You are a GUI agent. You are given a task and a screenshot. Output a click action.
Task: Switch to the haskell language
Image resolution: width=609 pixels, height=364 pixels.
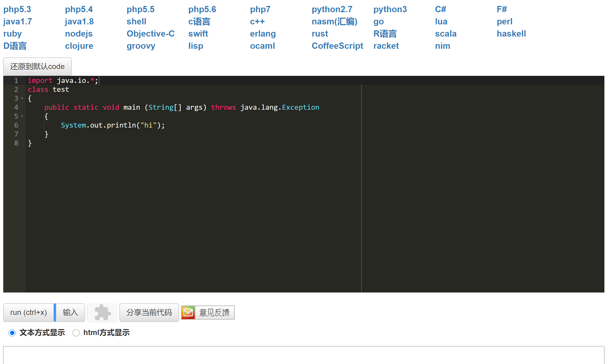[511, 34]
